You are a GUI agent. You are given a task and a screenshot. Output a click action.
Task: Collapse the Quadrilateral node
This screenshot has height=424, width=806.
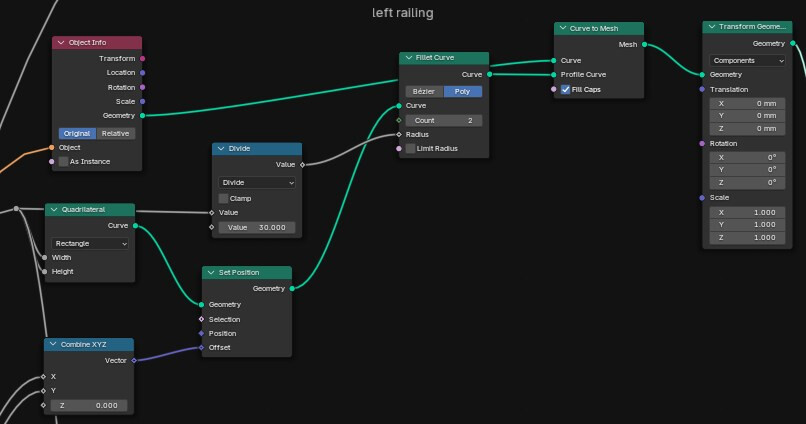(54, 210)
